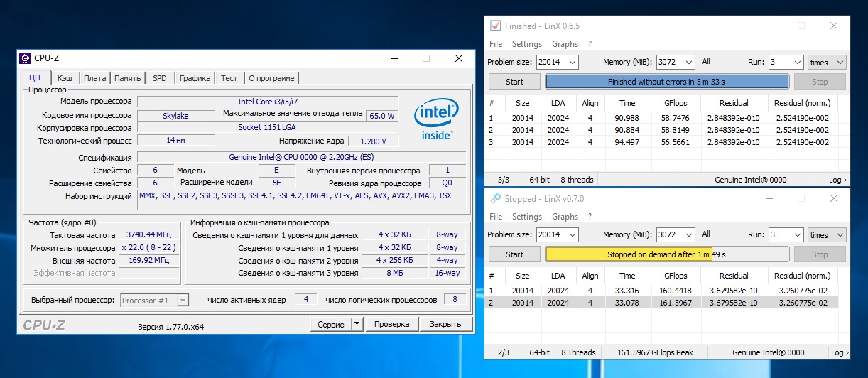Click Time column header in LinX 0.6.5
This screenshot has height=378, width=868.
627,103
